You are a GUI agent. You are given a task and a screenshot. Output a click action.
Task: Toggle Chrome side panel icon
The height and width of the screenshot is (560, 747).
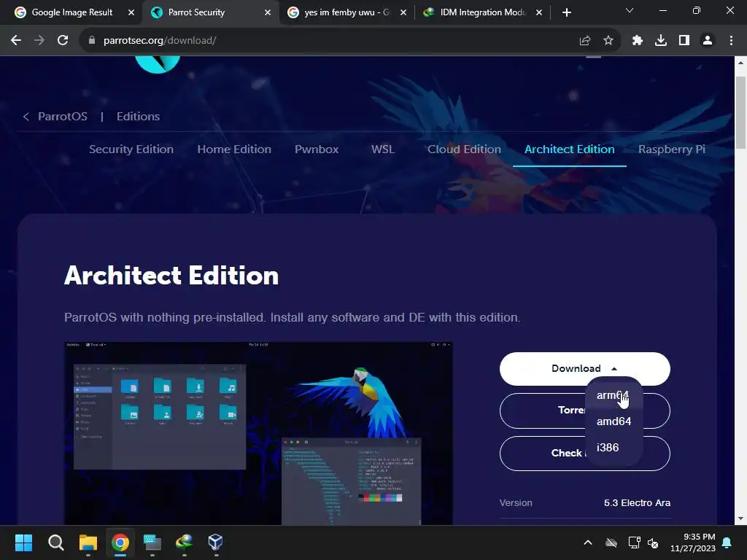point(684,41)
